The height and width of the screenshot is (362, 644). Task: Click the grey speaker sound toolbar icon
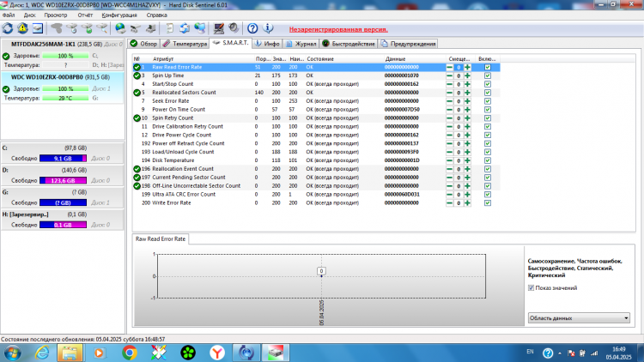pyautogui.click(x=234, y=28)
